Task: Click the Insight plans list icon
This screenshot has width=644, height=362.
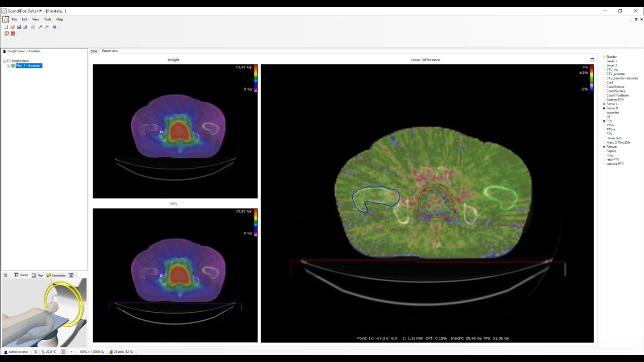Action: (x=9, y=61)
